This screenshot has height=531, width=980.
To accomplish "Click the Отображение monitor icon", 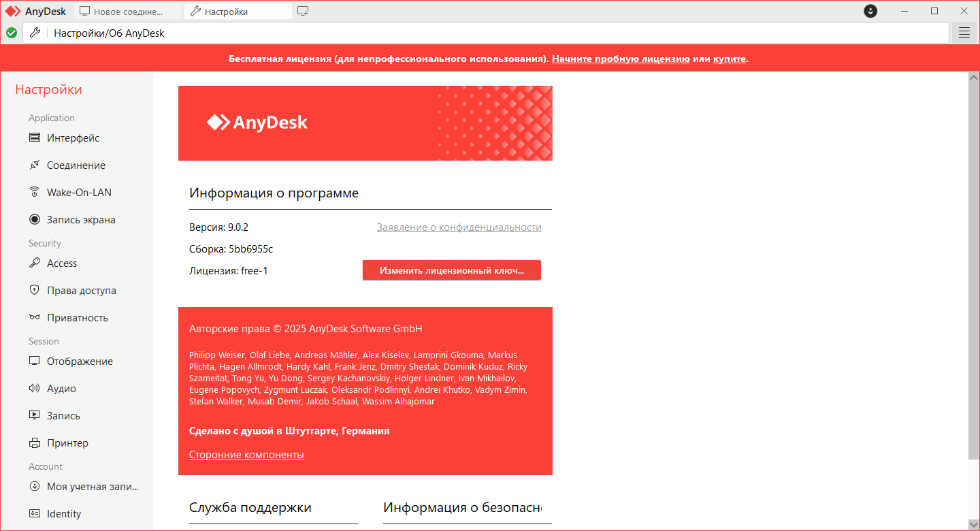I will pyautogui.click(x=35, y=361).
